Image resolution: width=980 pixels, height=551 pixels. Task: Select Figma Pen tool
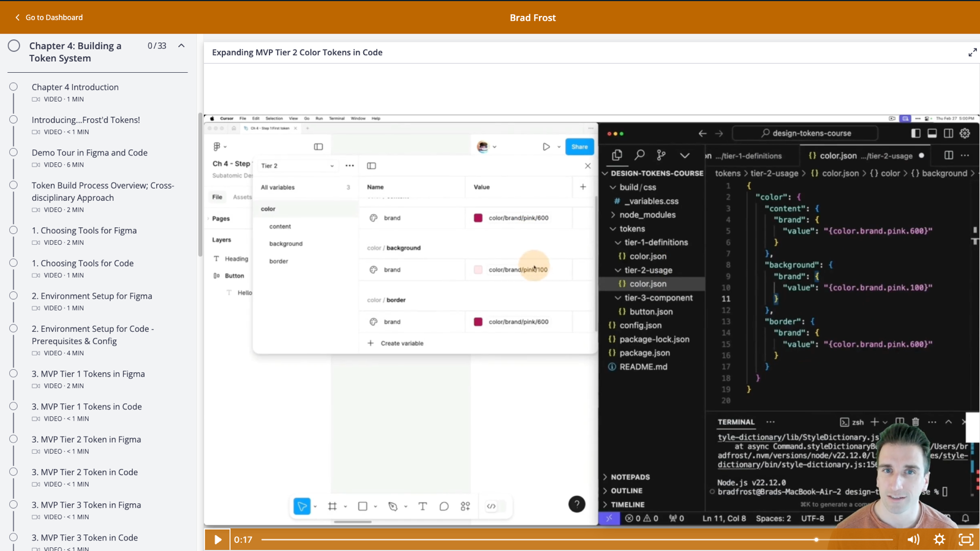tap(393, 506)
